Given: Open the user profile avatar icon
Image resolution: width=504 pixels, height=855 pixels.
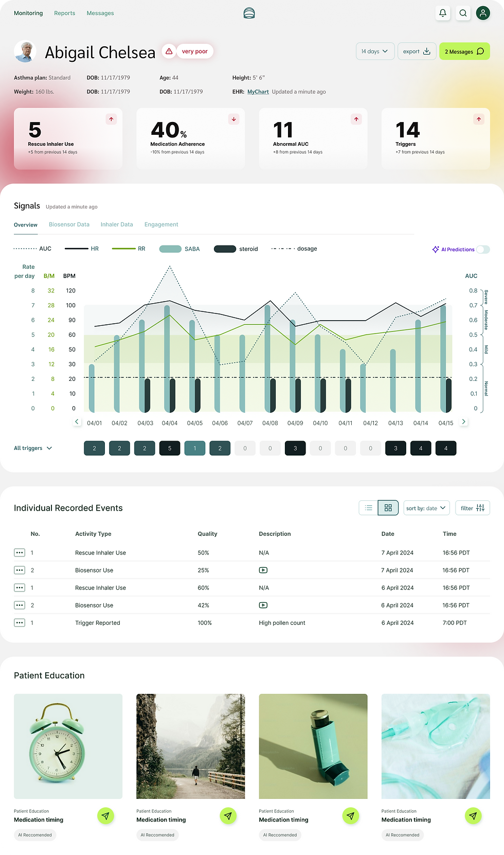Looking at the screenshot, I should [x=483, y=13].
